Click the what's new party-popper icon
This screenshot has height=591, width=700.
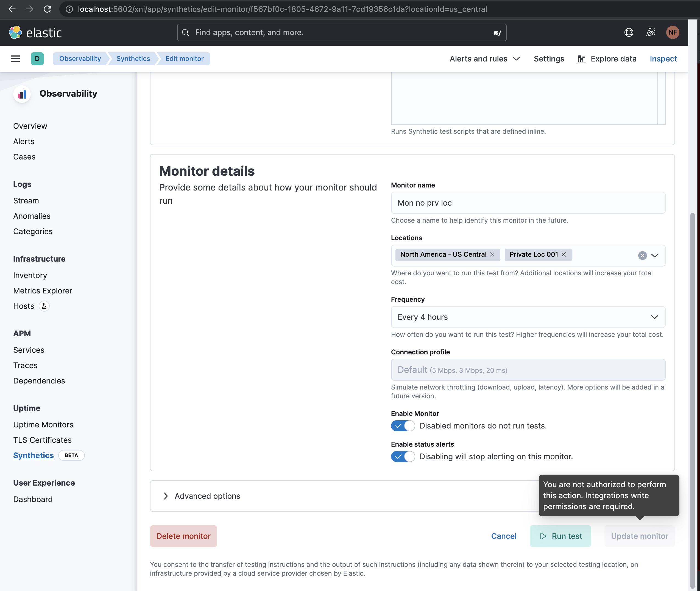tap(650, 32)
